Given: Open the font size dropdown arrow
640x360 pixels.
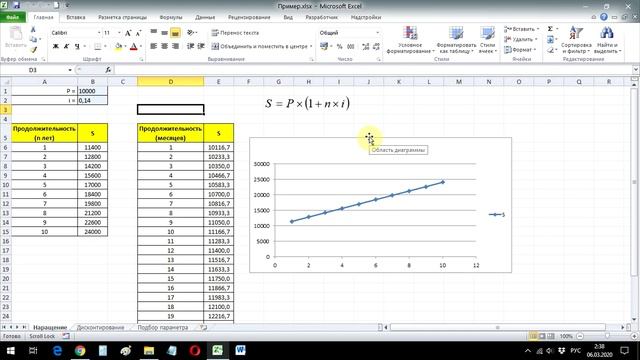Looking at the screenshot, I should point(119,33).
